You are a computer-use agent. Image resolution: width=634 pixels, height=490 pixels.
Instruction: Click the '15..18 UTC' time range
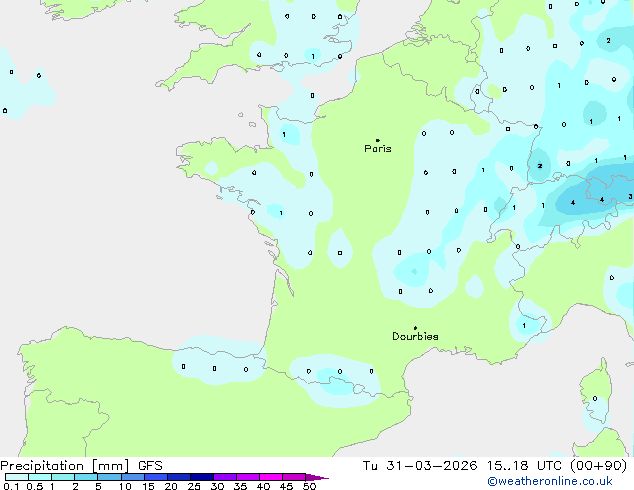524,466
